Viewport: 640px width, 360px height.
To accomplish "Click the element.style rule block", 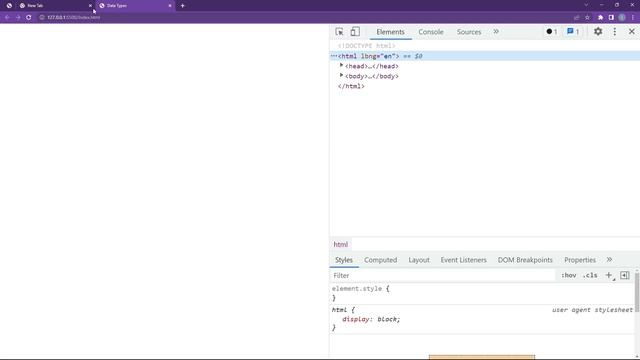I will (482, 293).
